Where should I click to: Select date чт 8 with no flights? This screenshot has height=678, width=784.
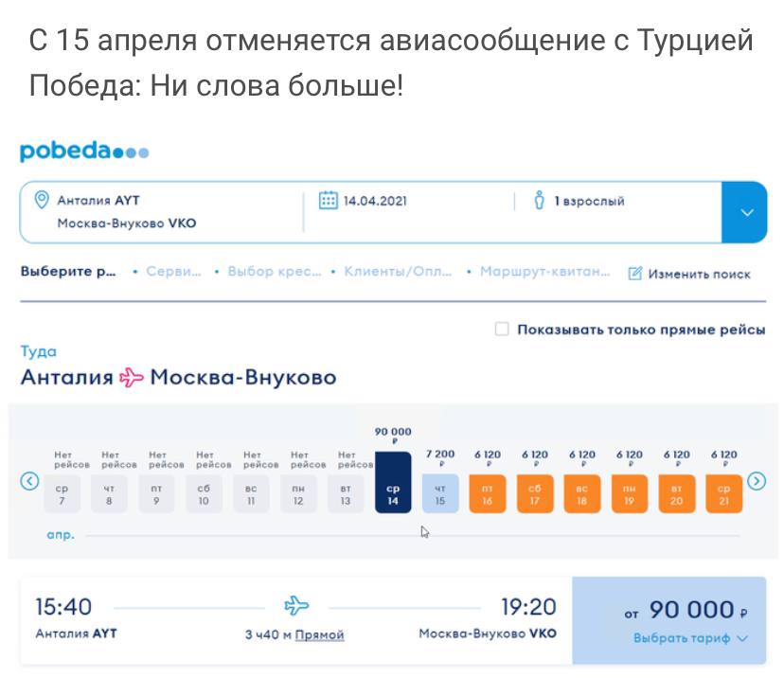point(109,493)
